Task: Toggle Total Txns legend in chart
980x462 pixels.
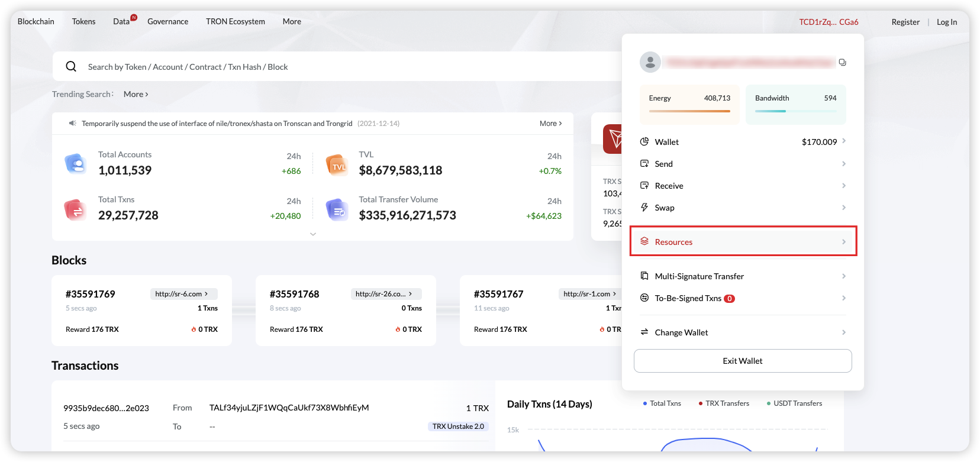Action: (662, 403)
